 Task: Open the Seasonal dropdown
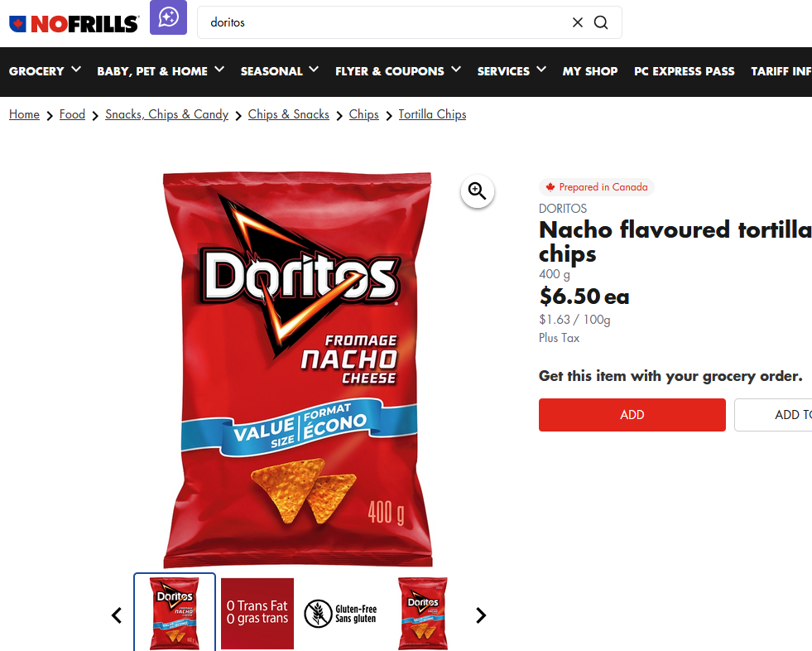pos(280,71)
